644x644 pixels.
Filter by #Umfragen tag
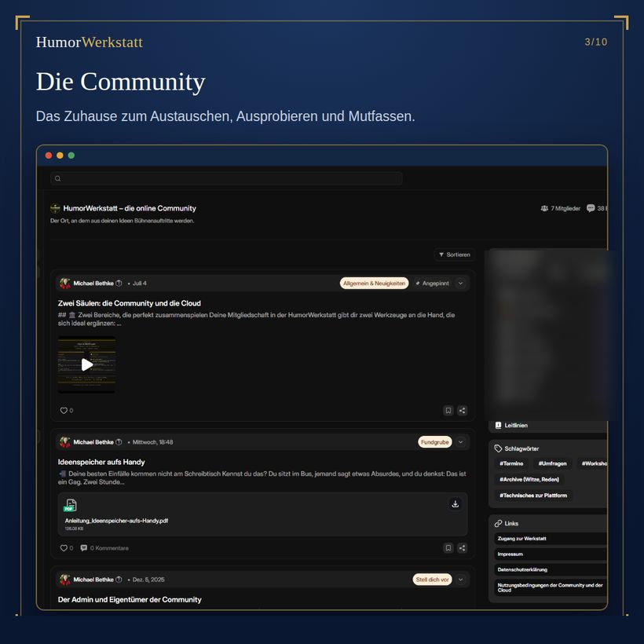click(553, 463)
